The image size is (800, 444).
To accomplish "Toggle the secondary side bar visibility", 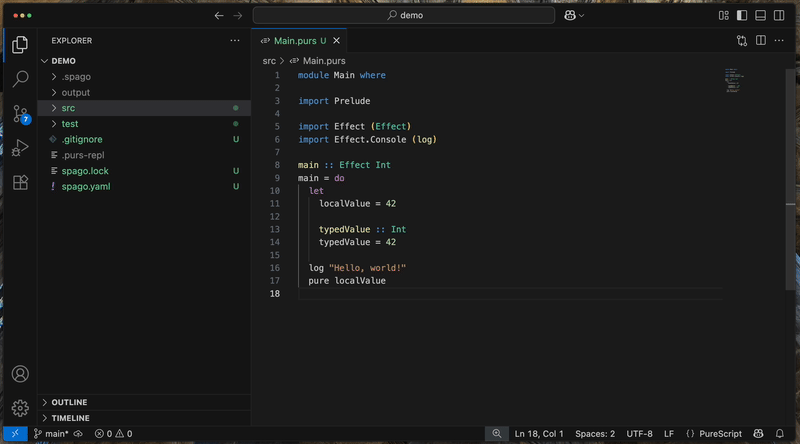I will click(x=779, y=15).
